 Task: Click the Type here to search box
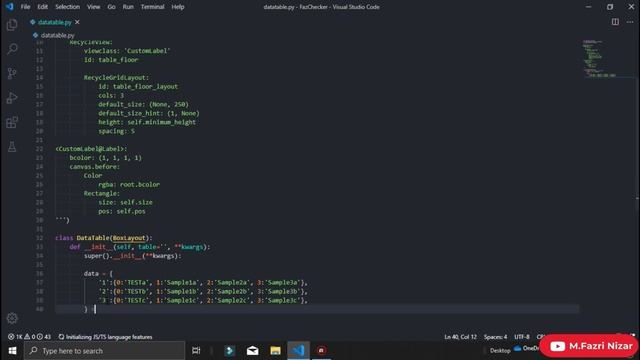tap(104, 351)
